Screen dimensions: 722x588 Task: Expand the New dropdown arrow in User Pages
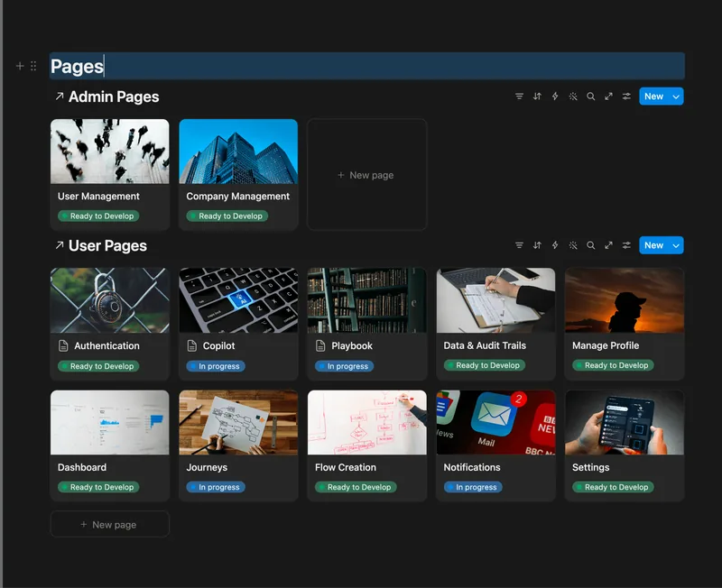676,245
